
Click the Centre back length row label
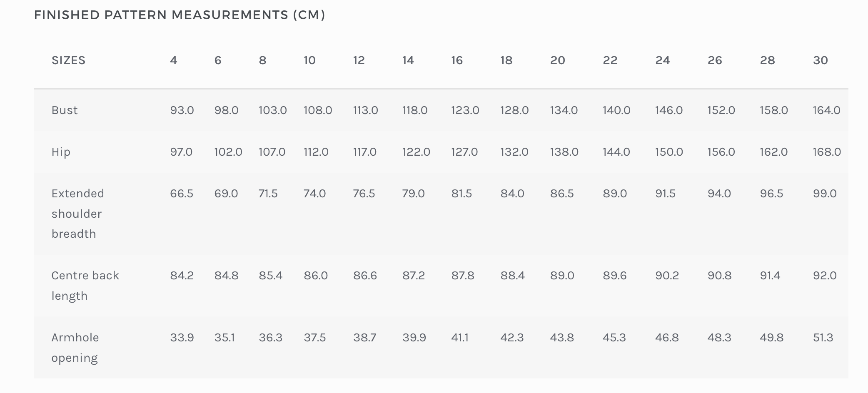tap(85, 286)
